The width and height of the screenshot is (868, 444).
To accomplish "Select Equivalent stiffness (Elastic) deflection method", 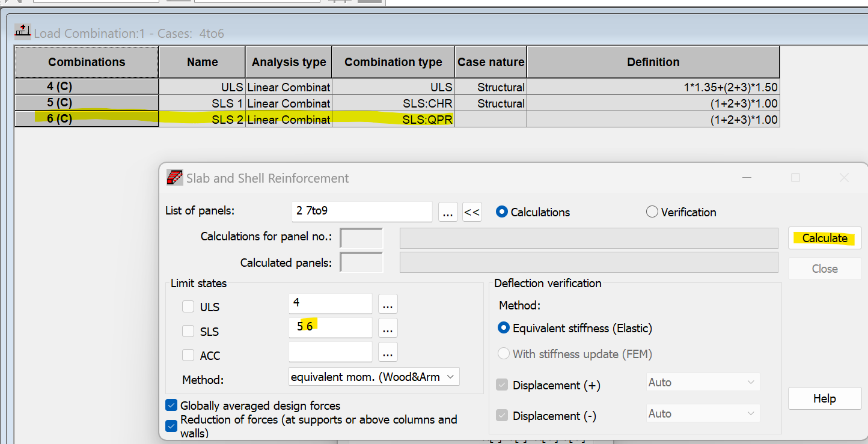I will (504, 328).
